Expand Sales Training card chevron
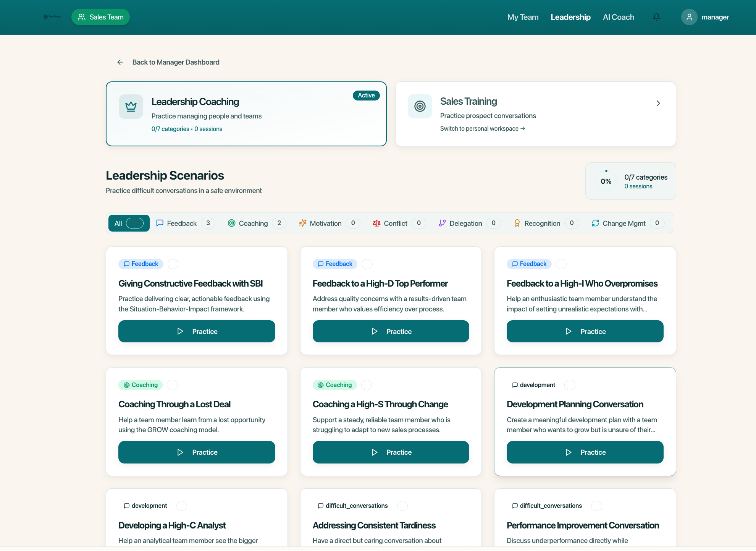The width and height of the screenshot is (756, 551). 658,104
